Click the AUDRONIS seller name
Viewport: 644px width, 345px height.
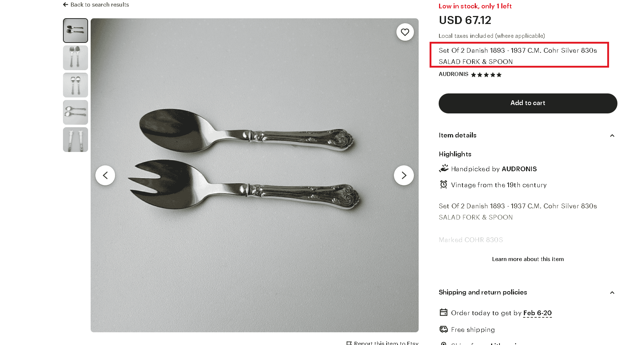453,74
